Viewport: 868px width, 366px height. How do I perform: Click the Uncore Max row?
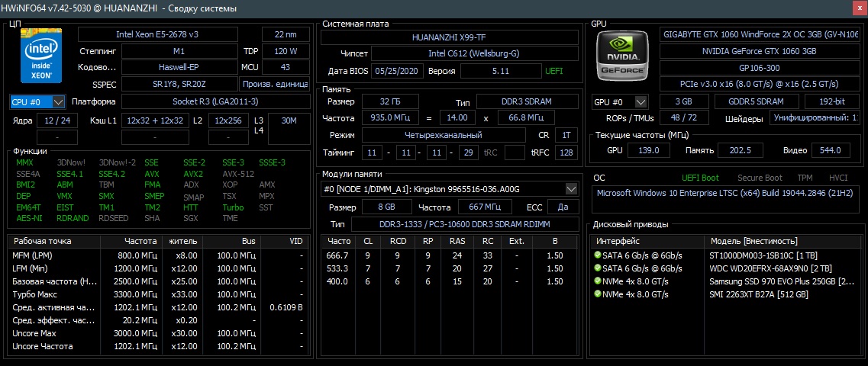[x=158, y=333]
